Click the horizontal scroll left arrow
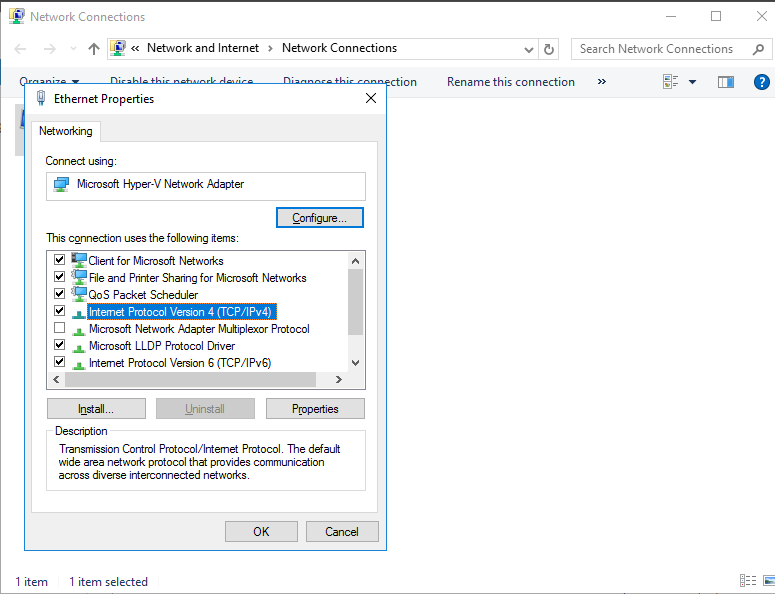Image resolution: width=775 pixels, height=594 pixels. pos(56,380)
